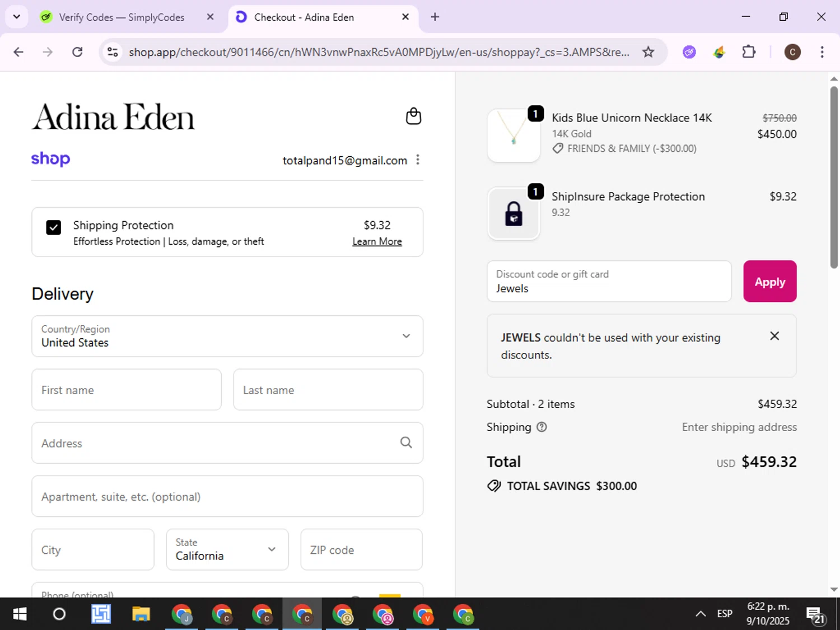Click the email totalpand15@gmail.com
The image size is (840, 630).
345,160
